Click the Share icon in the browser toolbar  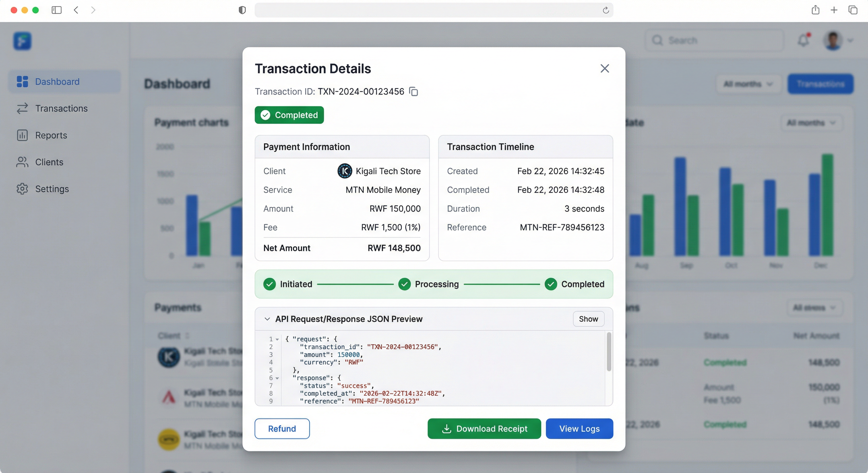pos(815,10)
